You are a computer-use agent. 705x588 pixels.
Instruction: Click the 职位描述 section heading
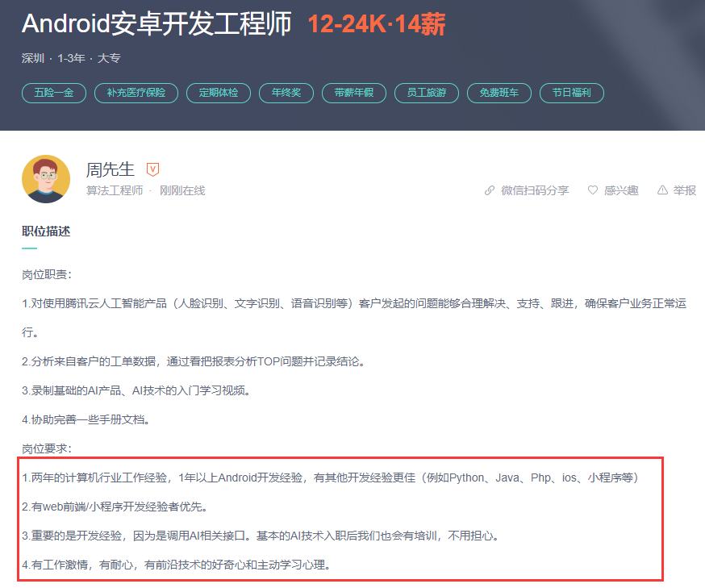pyautogui.click(x=46, y=231)
